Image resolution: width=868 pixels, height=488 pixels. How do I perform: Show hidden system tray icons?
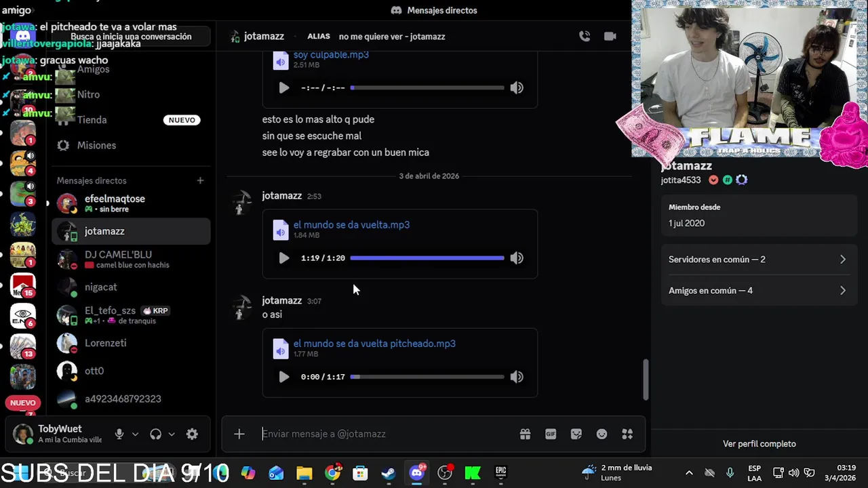pyautogui.click(x=689, y=472)
